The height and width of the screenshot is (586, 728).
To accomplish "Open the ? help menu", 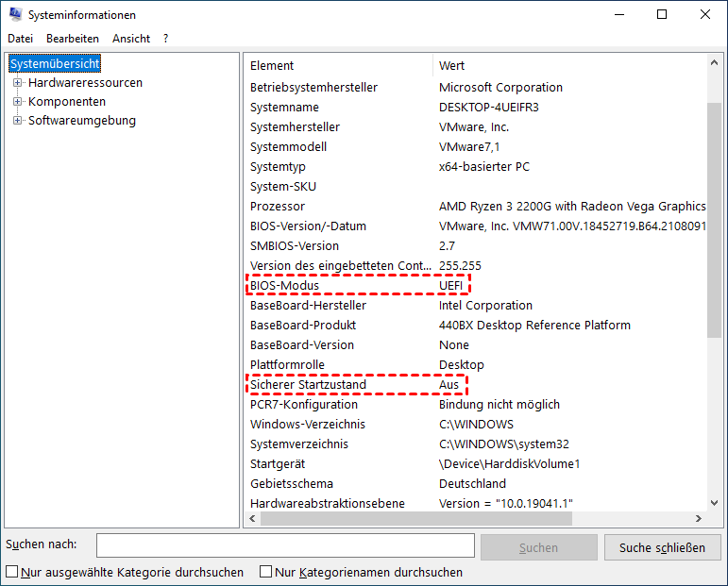I will point(166,39).
